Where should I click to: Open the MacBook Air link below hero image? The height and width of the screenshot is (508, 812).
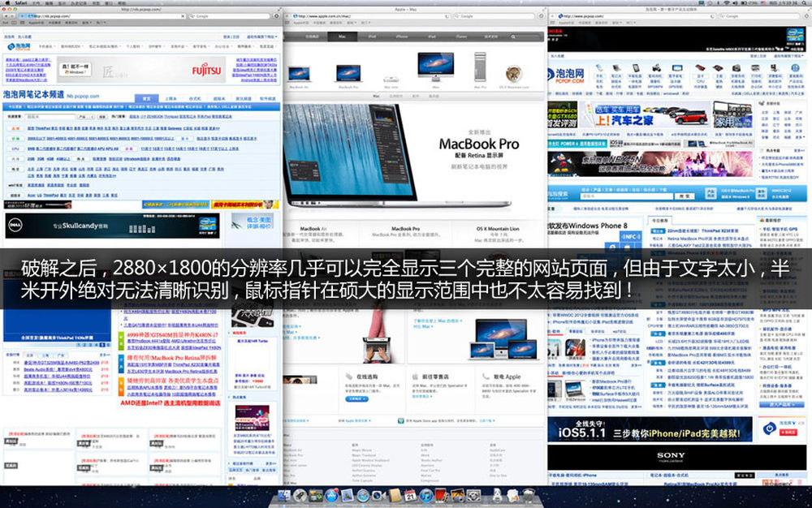[x=313, y=229]
